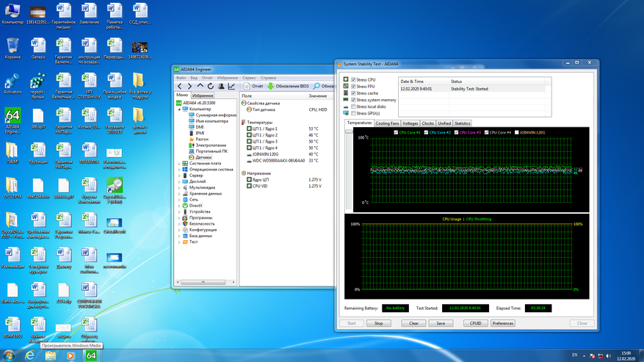This screenshot has width=644, height=362.
Task: Toggle the CPU Core #1 graph checkbox
Action: (x=397, y=133)
